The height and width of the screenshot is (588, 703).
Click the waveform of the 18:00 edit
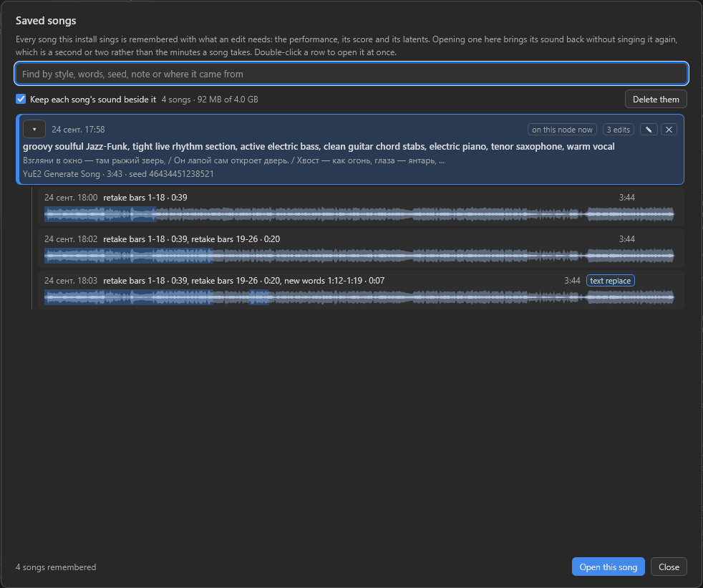coord(359,214)
